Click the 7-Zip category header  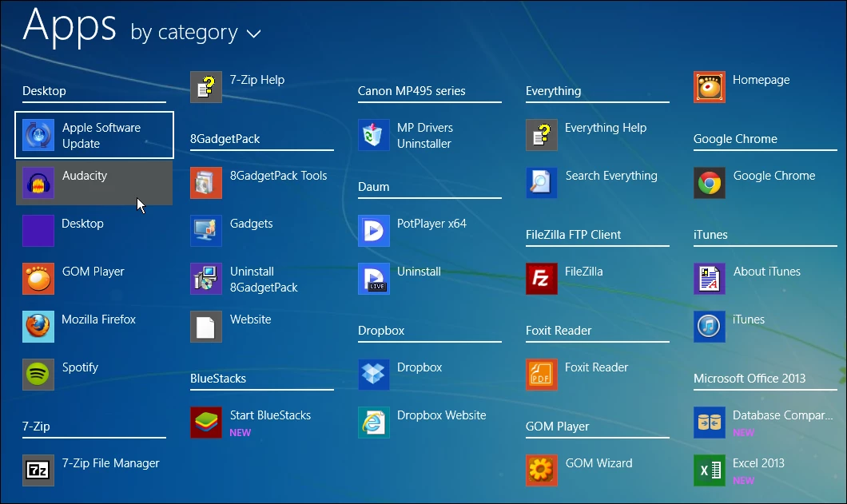(x=36, y=427)
